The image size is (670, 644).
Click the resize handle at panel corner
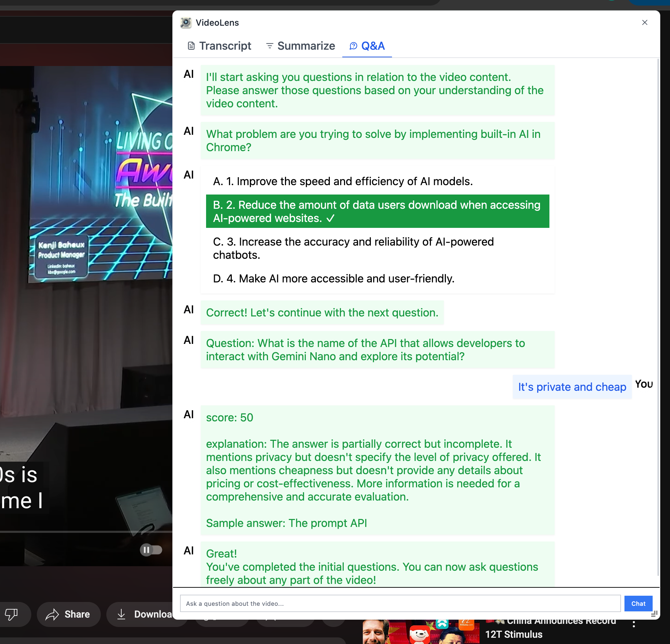[x=654, y=614]
